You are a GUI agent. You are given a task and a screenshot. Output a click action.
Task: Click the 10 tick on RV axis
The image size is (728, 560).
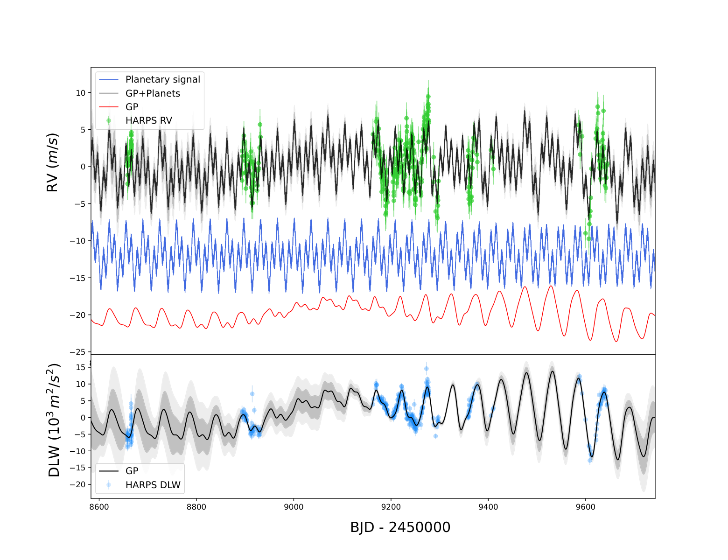click(x=81, y=93)
